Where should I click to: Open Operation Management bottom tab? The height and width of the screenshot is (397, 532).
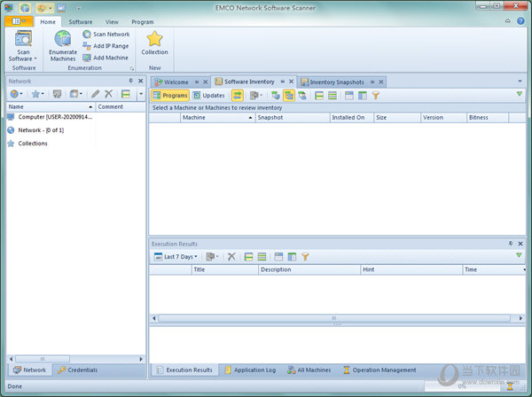[x=379, y=370]
